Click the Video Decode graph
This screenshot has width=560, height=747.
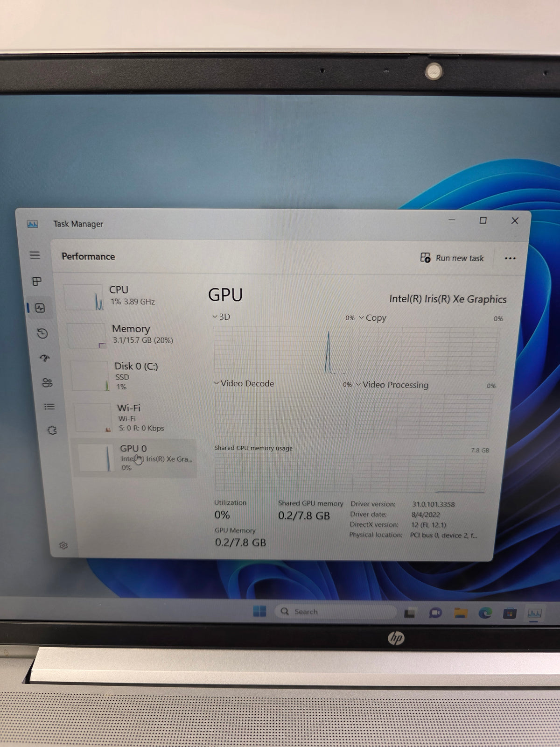point(282,415)
